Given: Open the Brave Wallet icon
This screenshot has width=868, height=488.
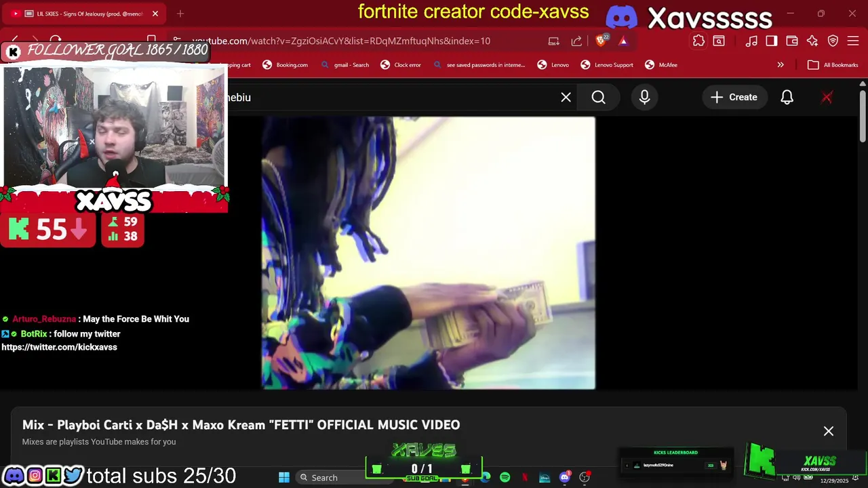Looking at the screenshot, I should tap(792, 41).
